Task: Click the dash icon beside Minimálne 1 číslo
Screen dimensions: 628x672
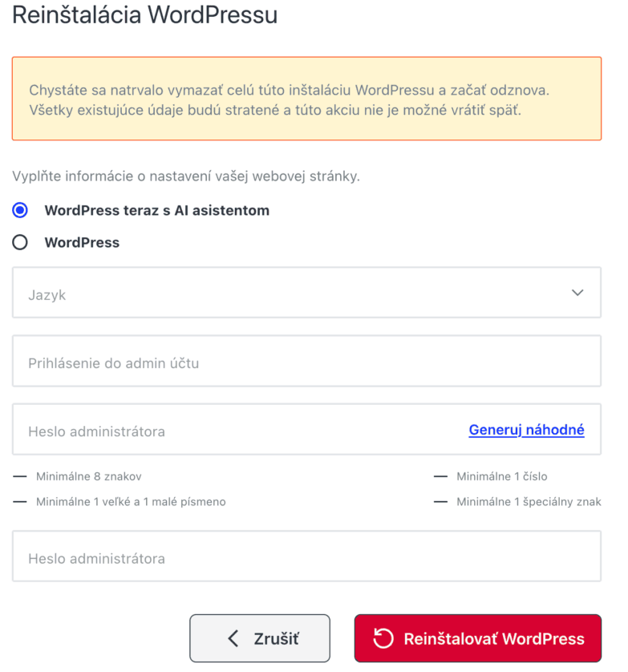Action: 440,476
